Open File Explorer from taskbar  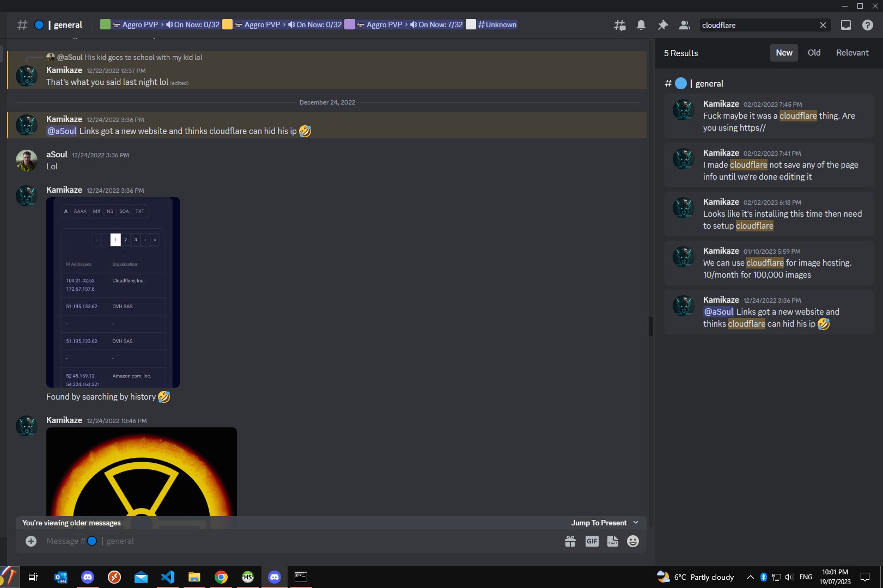tap(194, 577)
